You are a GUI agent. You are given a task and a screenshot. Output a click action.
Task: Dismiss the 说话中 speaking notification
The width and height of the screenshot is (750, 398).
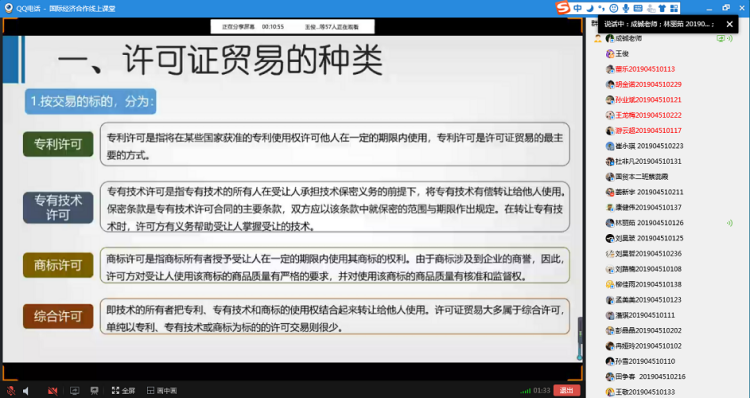click(729, 24)
